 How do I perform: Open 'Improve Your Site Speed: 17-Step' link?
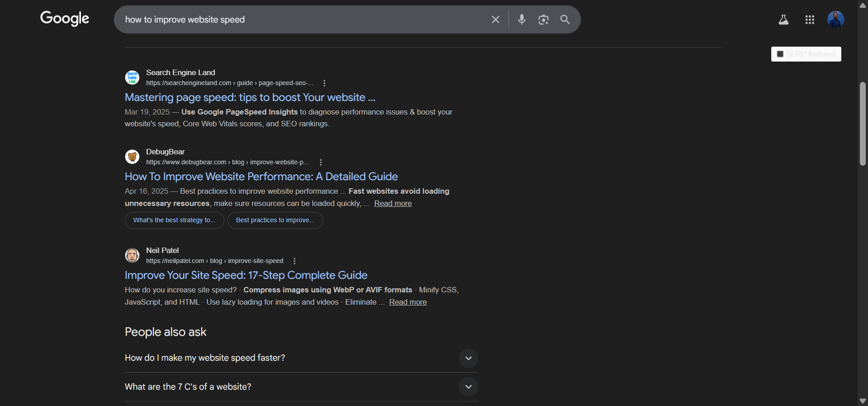pos(246,275)
